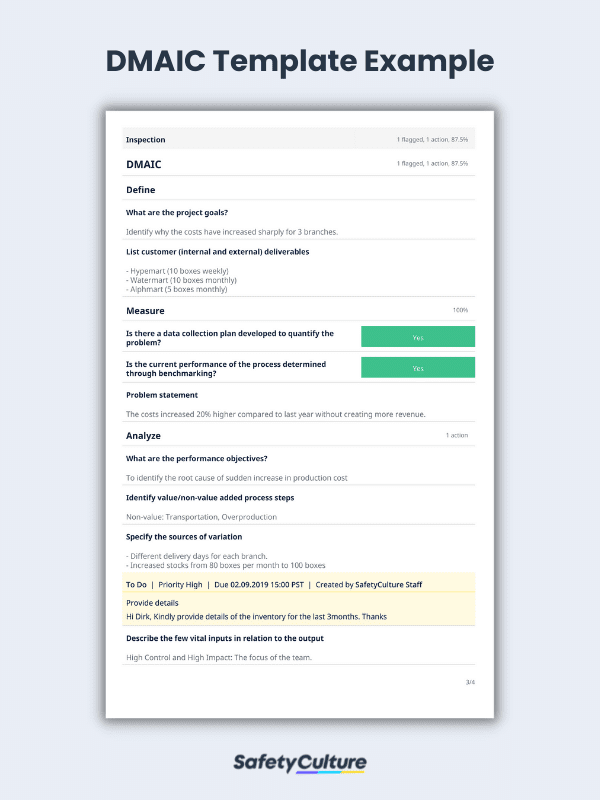Select the second green Yes response
Screen dimensions: 600x800
pyautogui.click(x=418, y=368)
